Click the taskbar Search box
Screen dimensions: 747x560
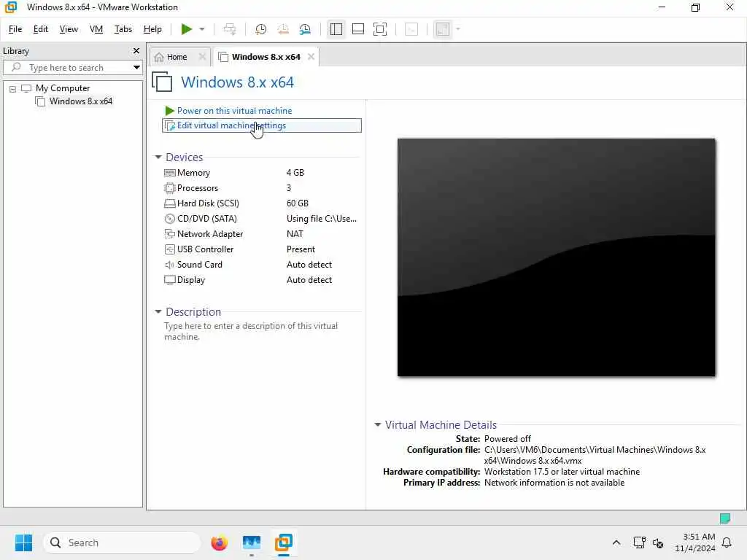point(122,542)
